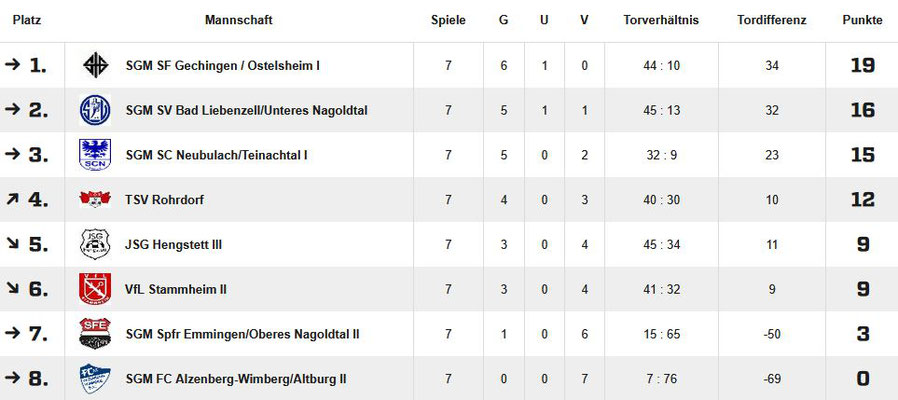Click the Mannschaft column header
898x400 pixels.
239,20
